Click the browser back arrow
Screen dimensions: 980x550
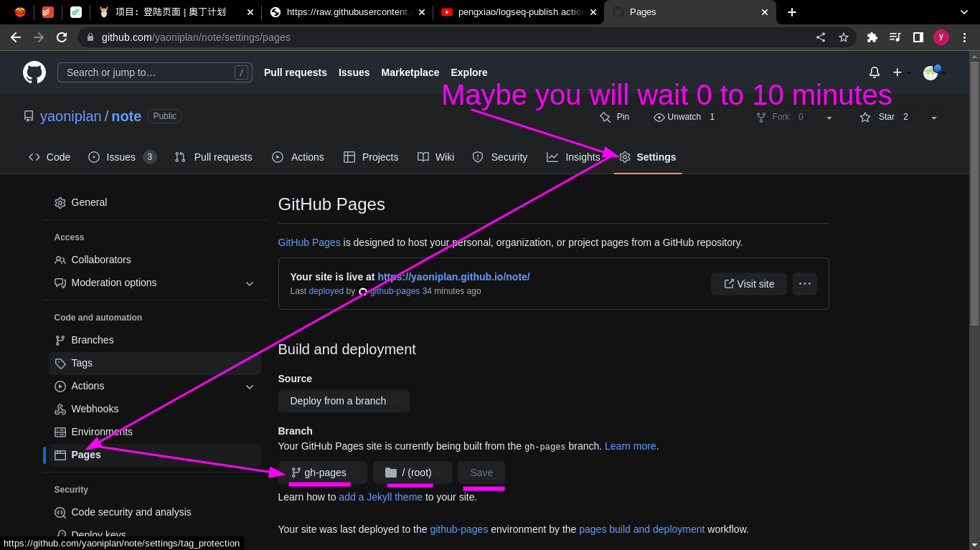click(x=16, y=37)
